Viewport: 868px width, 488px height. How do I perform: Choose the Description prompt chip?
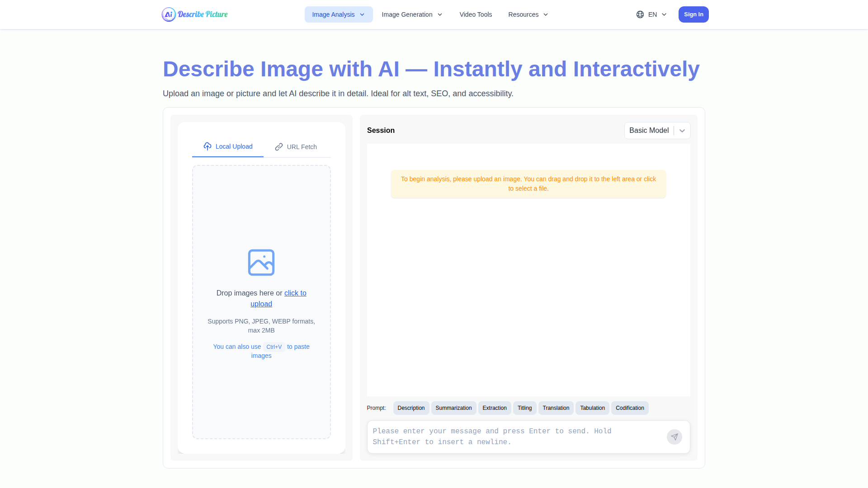[411, 408]
